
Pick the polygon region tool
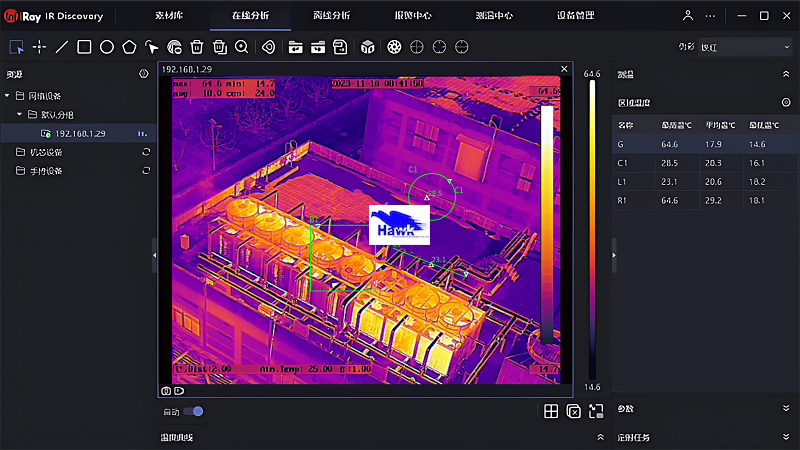point(129,47)
